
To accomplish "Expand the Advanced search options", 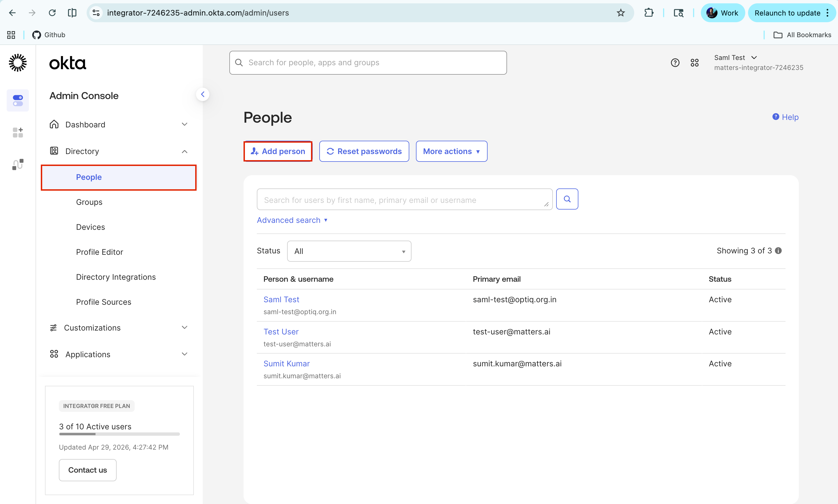I will pyautogui.click(x=292, y=220).
